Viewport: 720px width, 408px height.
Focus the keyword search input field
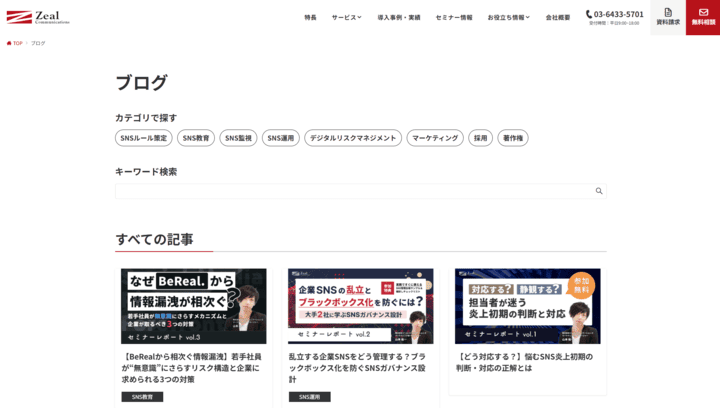[360, 191]
